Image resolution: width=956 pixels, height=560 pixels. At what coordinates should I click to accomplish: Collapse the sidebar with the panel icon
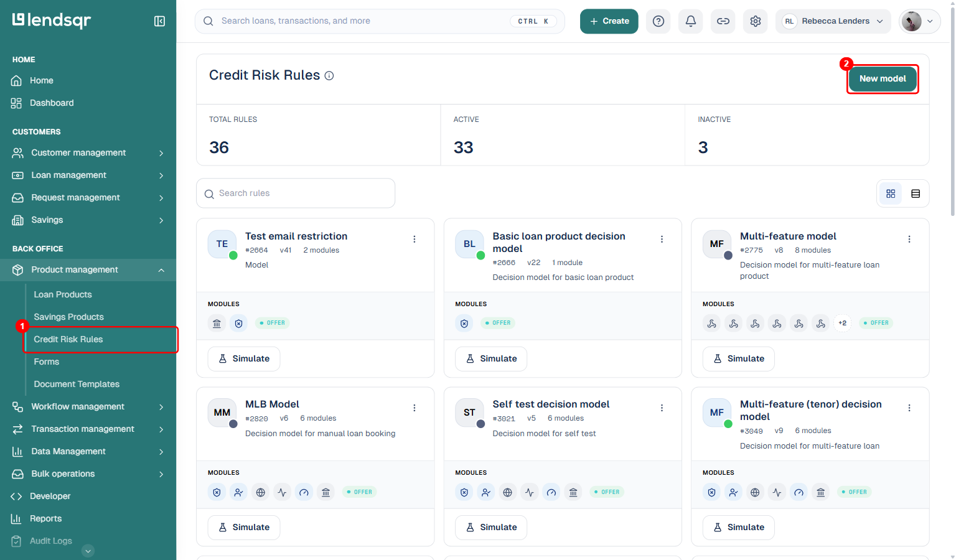coord(159,21)
